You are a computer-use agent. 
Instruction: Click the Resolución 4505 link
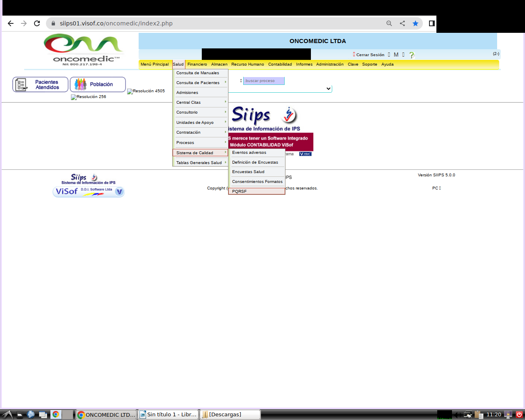[x=146, y=91]
